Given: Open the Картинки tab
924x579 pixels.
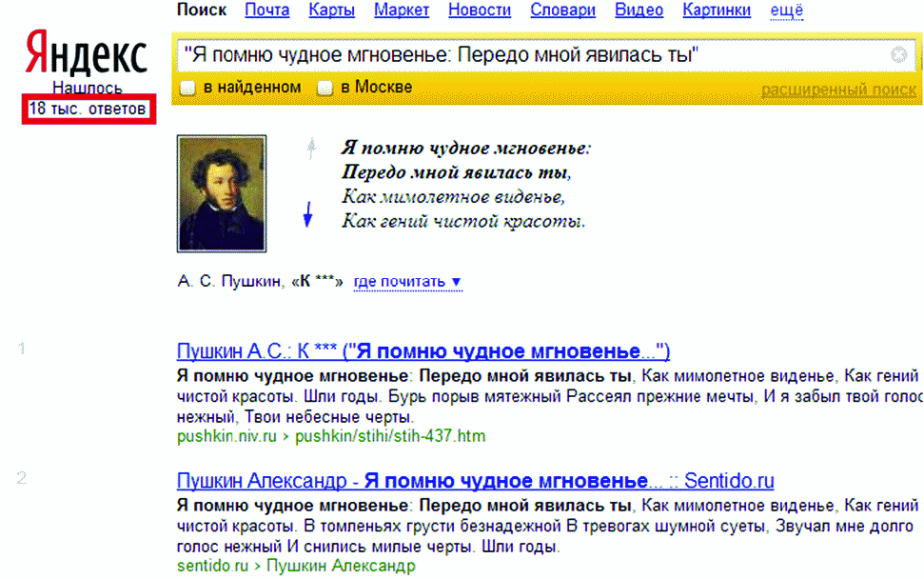Looking at the screenshot, I should pyautogui.click(x=716, y=10).
